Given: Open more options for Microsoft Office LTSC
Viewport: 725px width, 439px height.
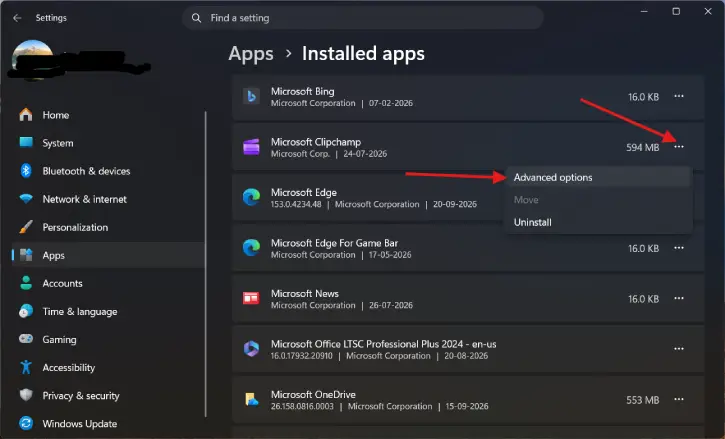Looking at the screenshot, I should pos(679,349).
